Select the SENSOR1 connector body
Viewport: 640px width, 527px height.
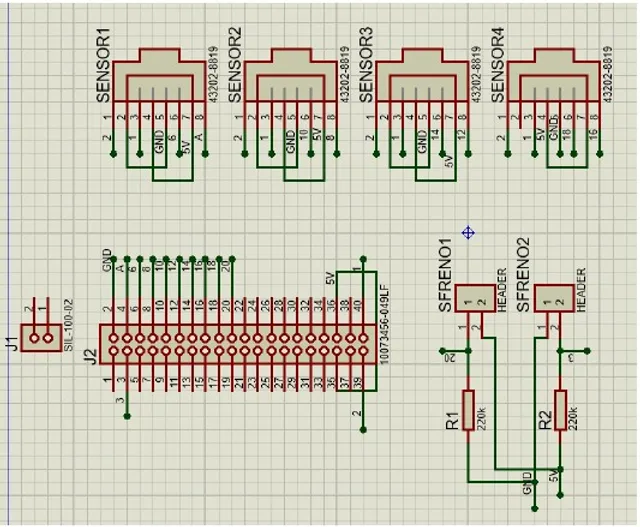tap(160, 80)
